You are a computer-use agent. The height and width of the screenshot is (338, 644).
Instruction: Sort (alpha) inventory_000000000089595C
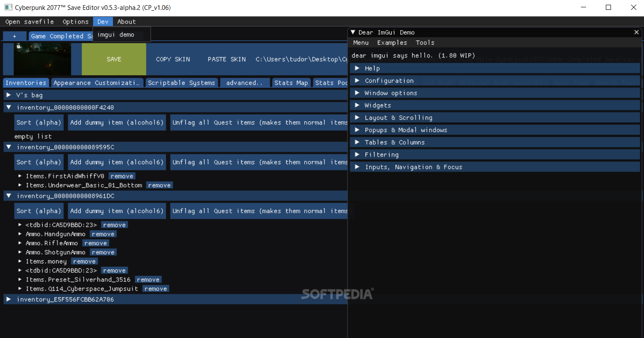click(39, 162)
